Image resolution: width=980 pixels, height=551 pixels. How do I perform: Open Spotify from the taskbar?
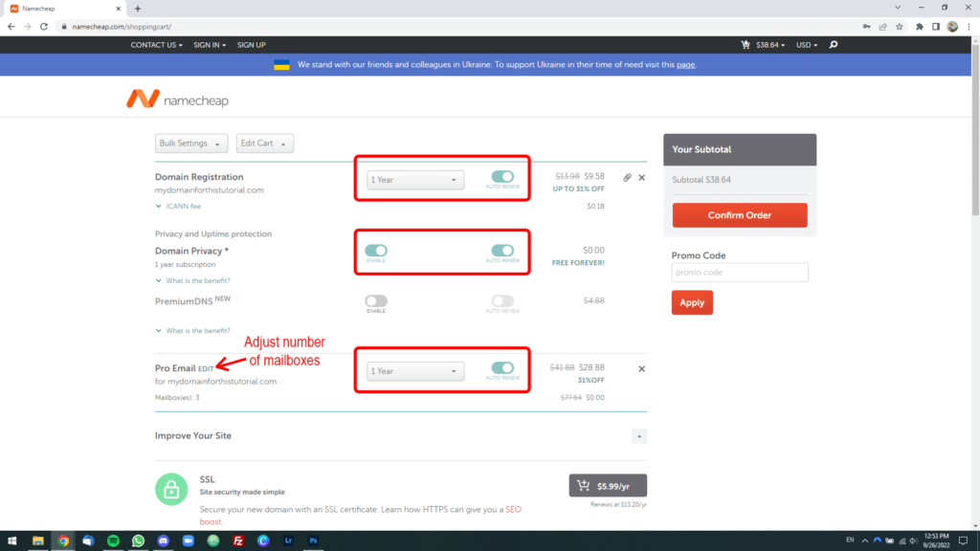pos(113,540)
